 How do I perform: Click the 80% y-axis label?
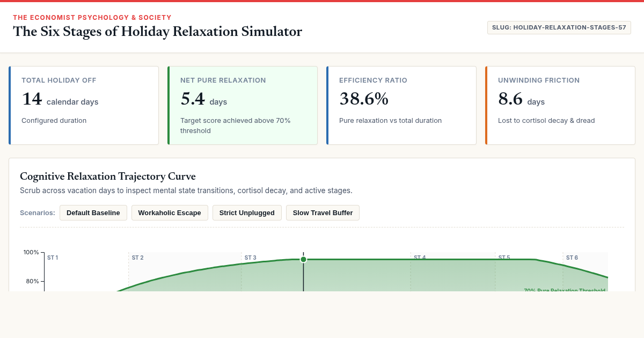(33, 281)
